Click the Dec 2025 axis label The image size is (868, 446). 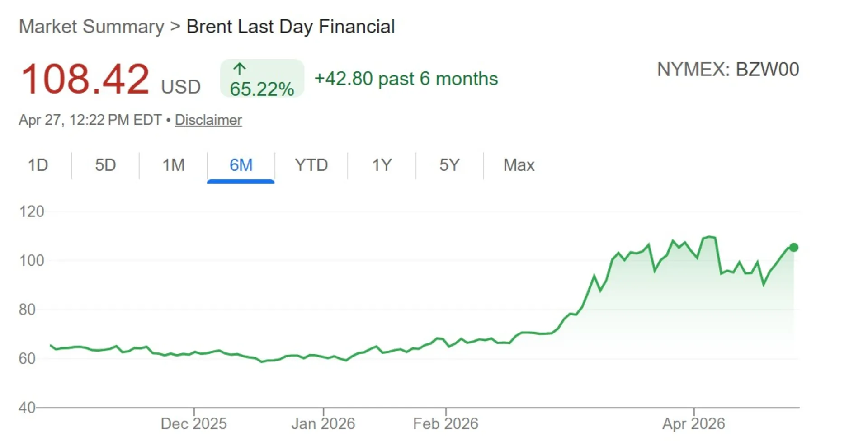coord(194,423)
